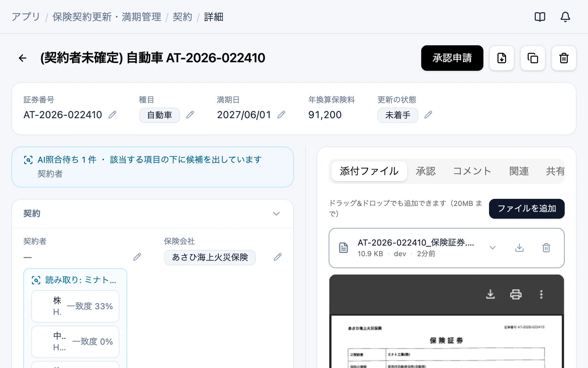
Task: Open the 契約 breadcrumb link
Action: (x=182, y=17)
